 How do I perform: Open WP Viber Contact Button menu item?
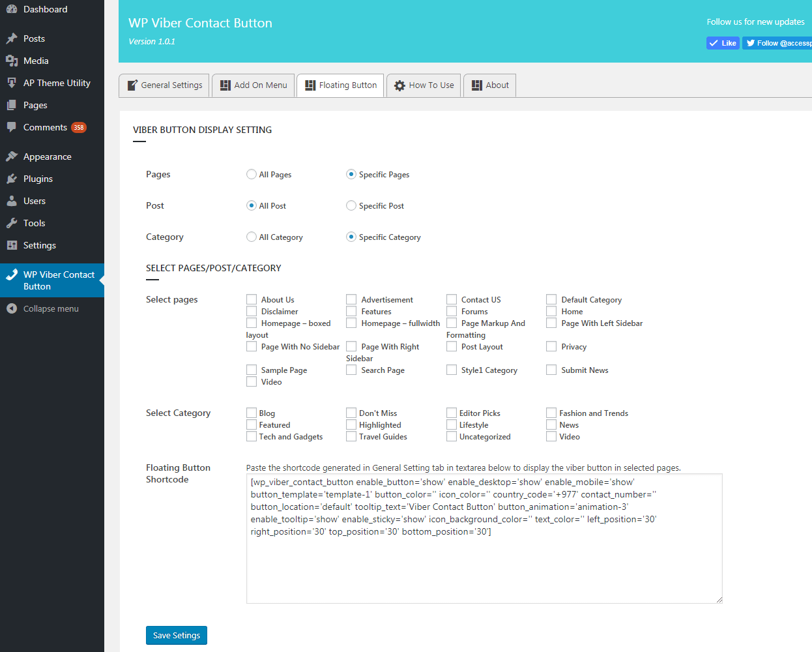52,280
